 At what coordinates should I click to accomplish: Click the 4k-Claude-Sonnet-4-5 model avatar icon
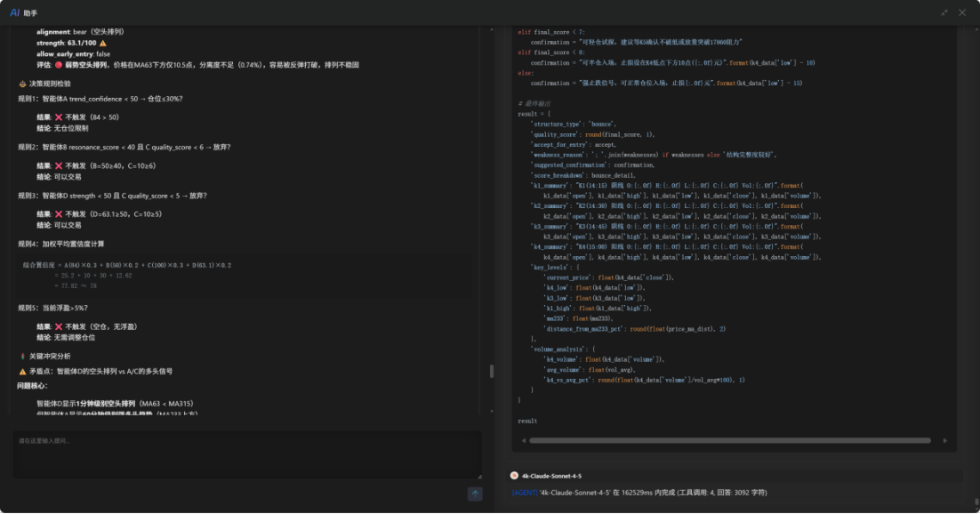514,476
